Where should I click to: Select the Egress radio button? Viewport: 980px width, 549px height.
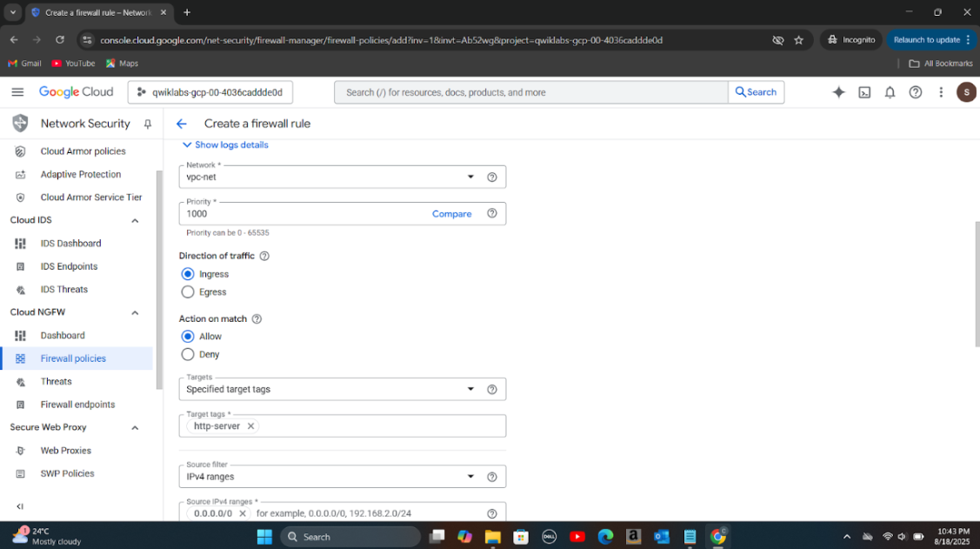click(188, 292)
